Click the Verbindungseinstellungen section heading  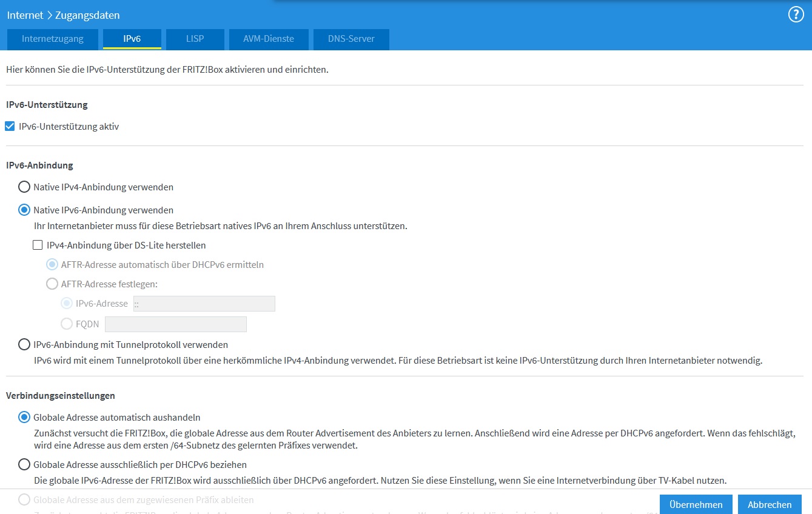[x=61, y=396]
